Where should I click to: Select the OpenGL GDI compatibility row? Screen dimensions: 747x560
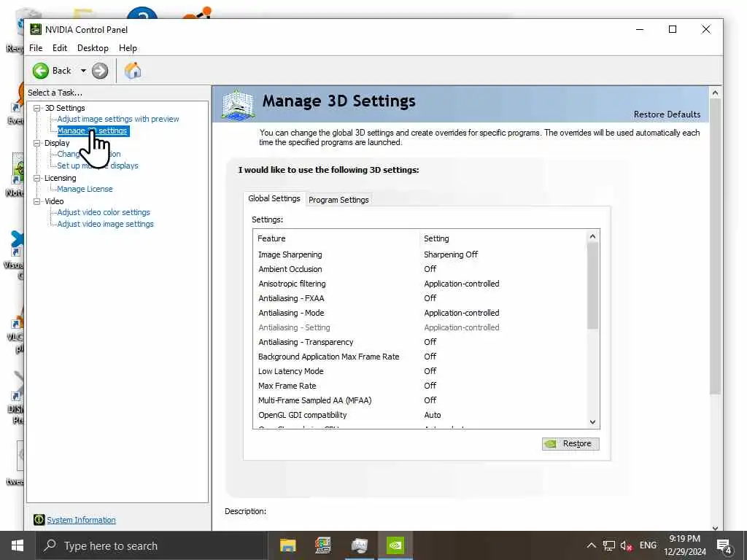(420, 415)
